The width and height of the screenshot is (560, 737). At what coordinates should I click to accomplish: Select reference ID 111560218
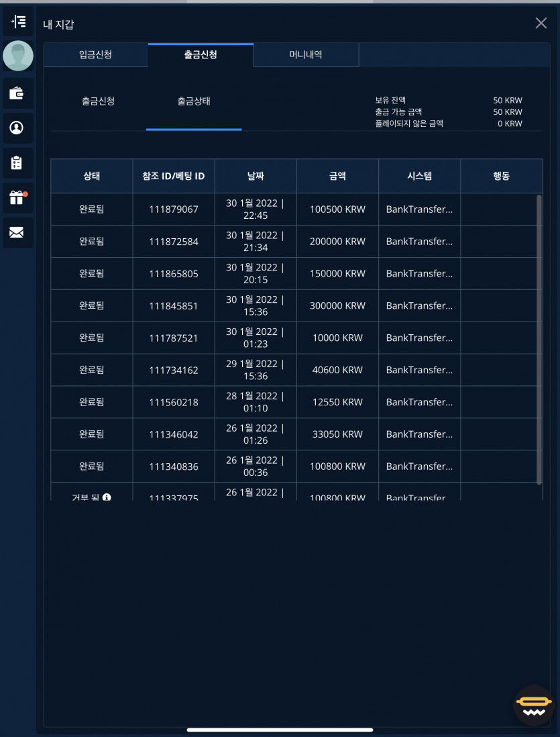pyautogui.click(x=173, y=402)
